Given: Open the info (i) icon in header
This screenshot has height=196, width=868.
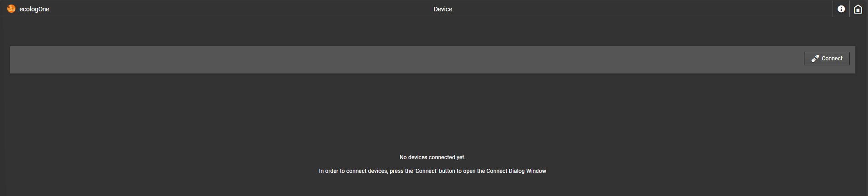Looking at the screenshot, I should click(x=841, y=9).
